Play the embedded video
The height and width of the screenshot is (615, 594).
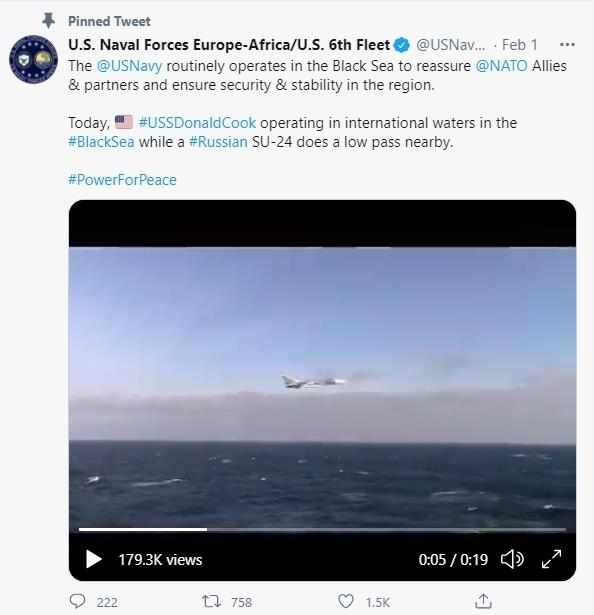click(93, 559)
